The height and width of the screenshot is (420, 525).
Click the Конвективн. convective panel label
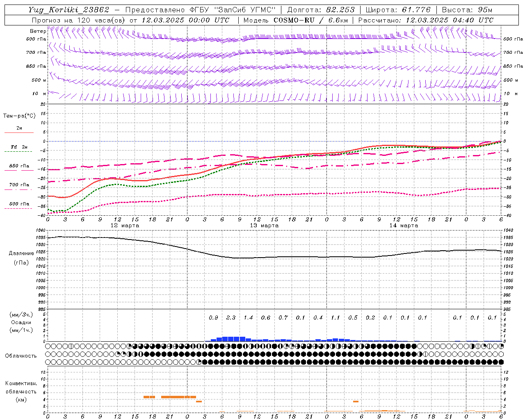[21, 383]
